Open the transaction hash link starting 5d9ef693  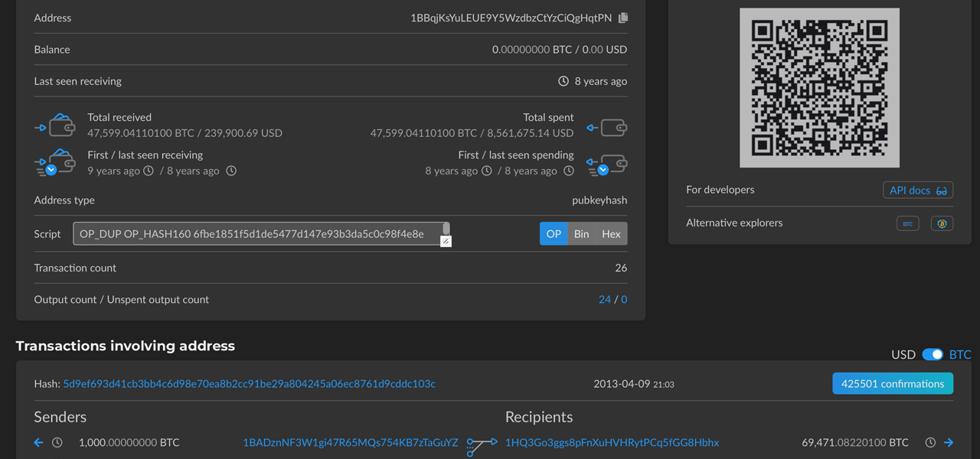(x=249, y=384)
